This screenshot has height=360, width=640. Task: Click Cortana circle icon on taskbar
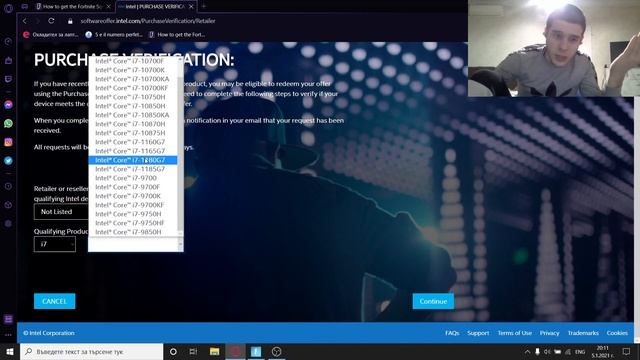[173, 351]
